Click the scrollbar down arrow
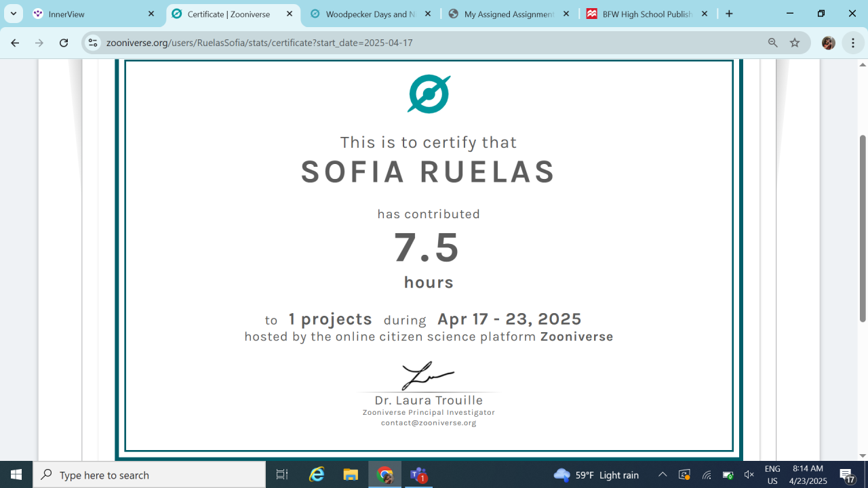The width and height of the screenshot is (868, 488). tap(863, 455)
